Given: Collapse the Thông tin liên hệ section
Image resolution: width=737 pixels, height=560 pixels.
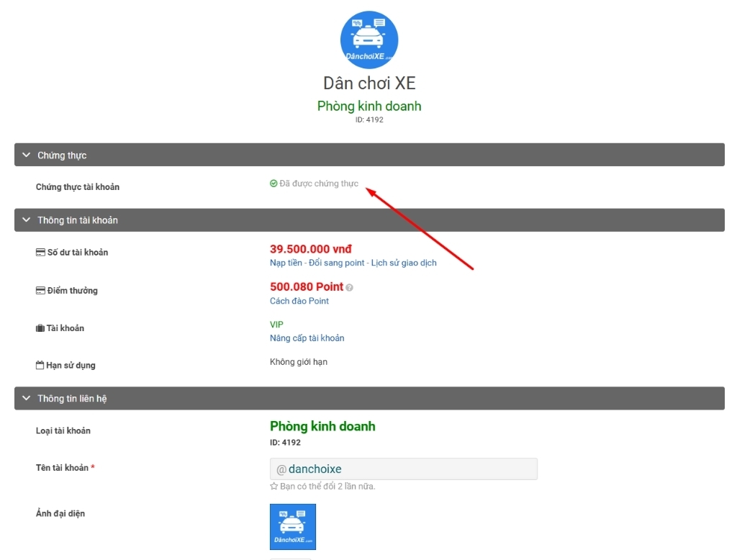Looking at the screenshot, I should tap(27, 398).
